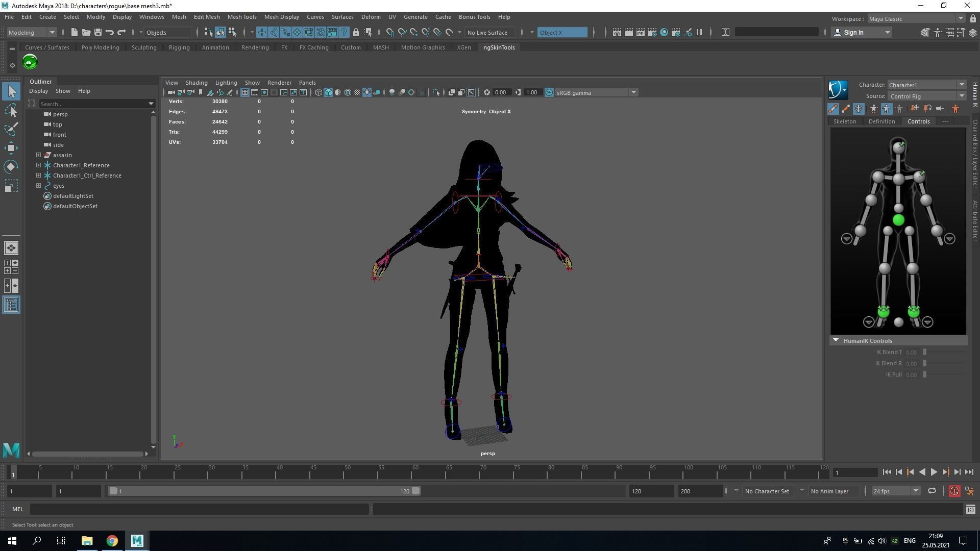Toggle the viewport grid display icon
980x551 pixels.
pyautogui.click(x=245, y=92)
